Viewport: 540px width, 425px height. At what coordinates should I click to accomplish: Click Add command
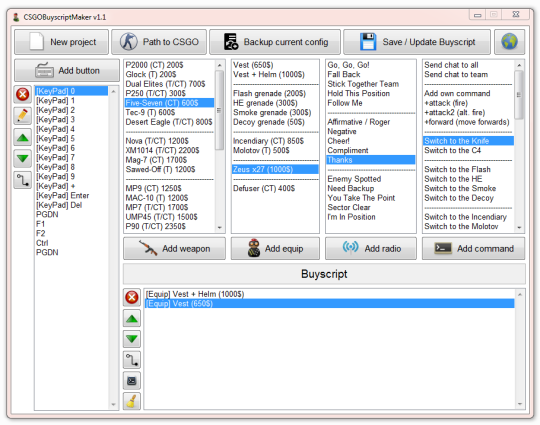(x=474, y=248)
